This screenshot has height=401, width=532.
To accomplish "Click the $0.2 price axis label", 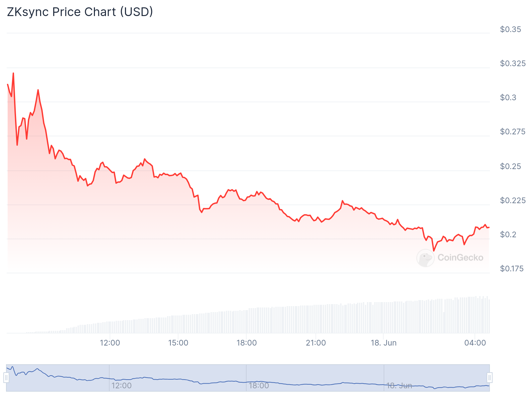I will click(508, 235).
